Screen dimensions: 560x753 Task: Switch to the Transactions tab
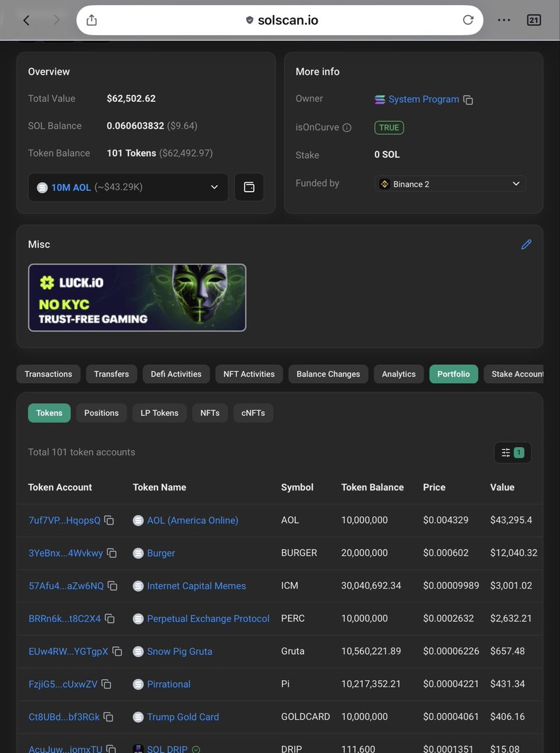tap(48, 374)
